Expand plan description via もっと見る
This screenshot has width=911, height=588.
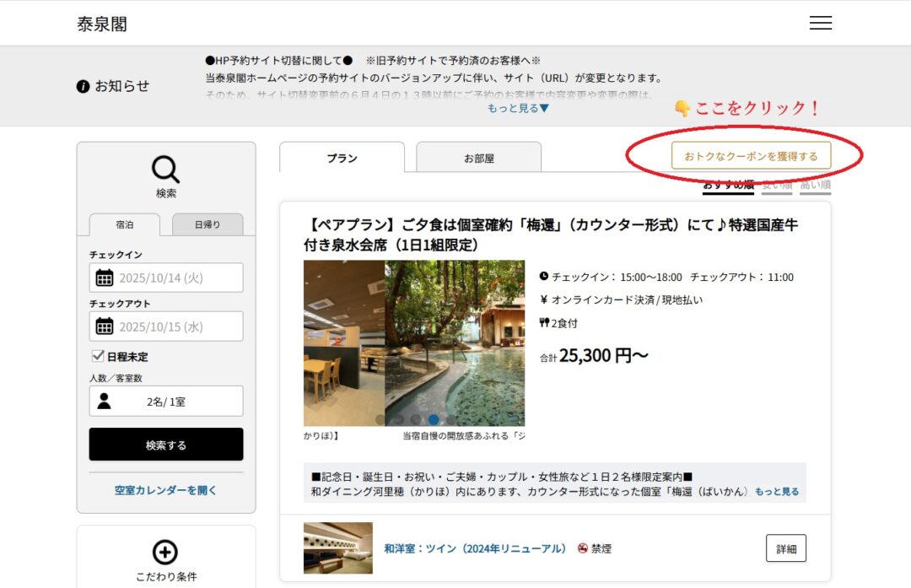[x=776, y=492]
